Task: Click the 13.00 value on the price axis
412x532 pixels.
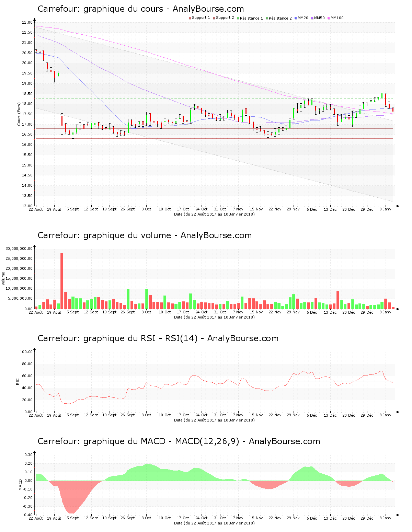Action: 27,206
